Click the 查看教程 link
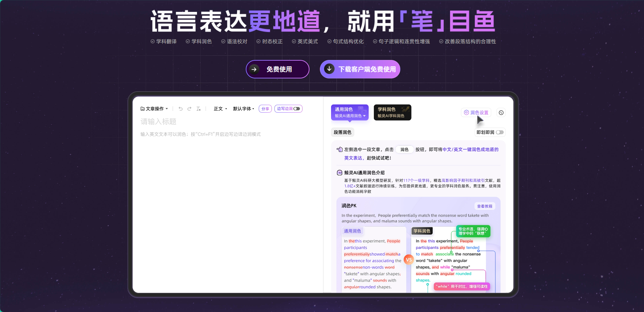Viewport: 644px width, 312px height. pyautogui.click(x=485, y=206)
